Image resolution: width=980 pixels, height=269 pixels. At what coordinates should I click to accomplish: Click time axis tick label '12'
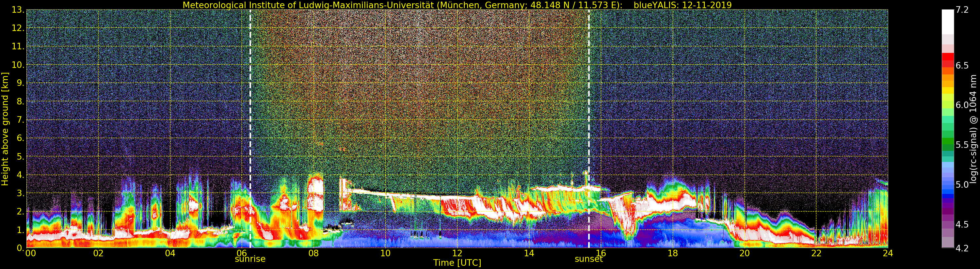pos(457,253)
